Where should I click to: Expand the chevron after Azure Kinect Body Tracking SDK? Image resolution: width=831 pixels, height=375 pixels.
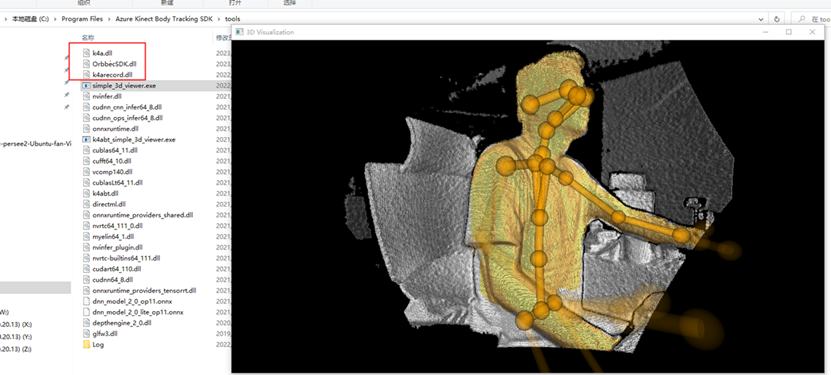point(218,19)
